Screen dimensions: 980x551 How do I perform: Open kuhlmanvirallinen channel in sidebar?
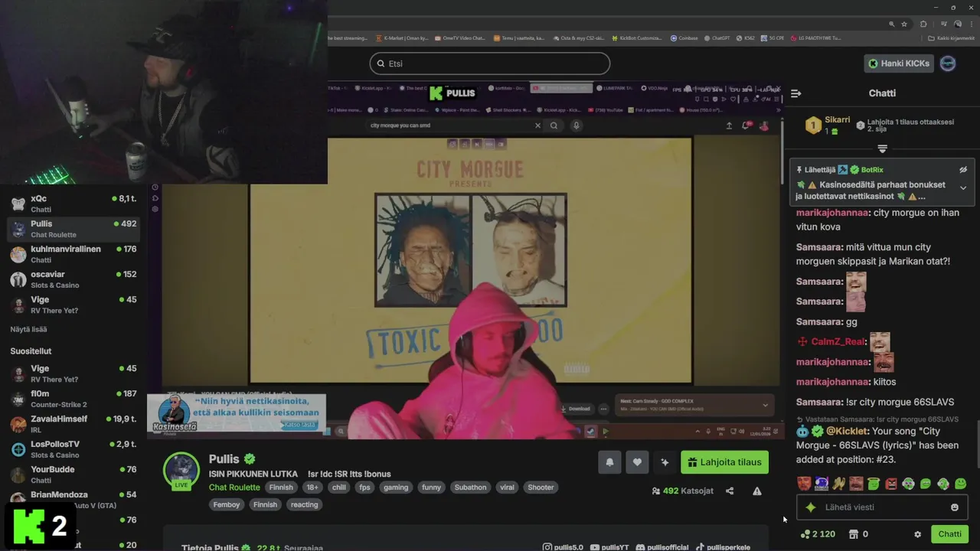click(x=73, y=254)
